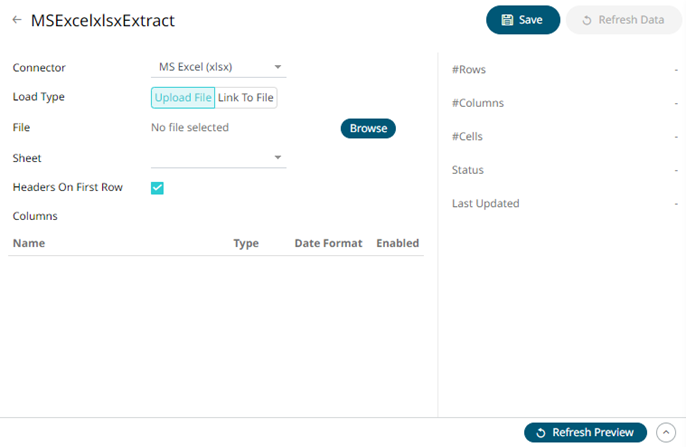Select the Upload File load type
Screen dimensions: 686x447
click(x=183, y=97)
